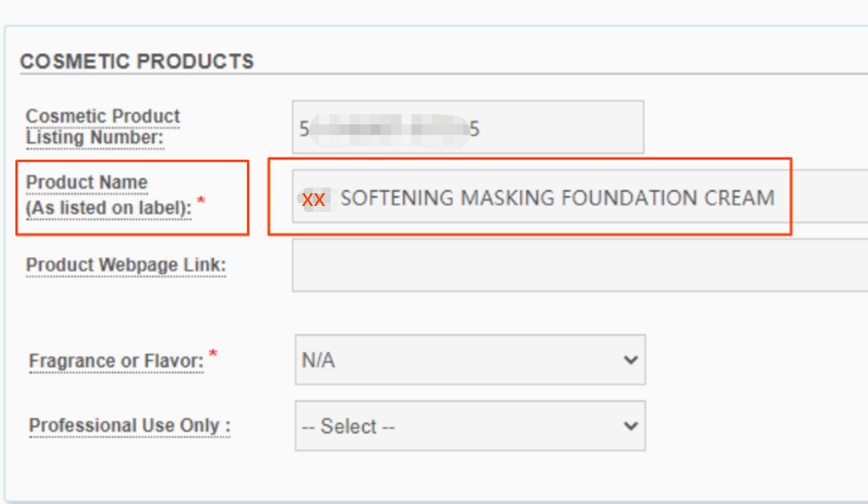The width and height of the screenshot is (868, 504).
Task: Expand the Professional Use Only select box
Action: 469,426
